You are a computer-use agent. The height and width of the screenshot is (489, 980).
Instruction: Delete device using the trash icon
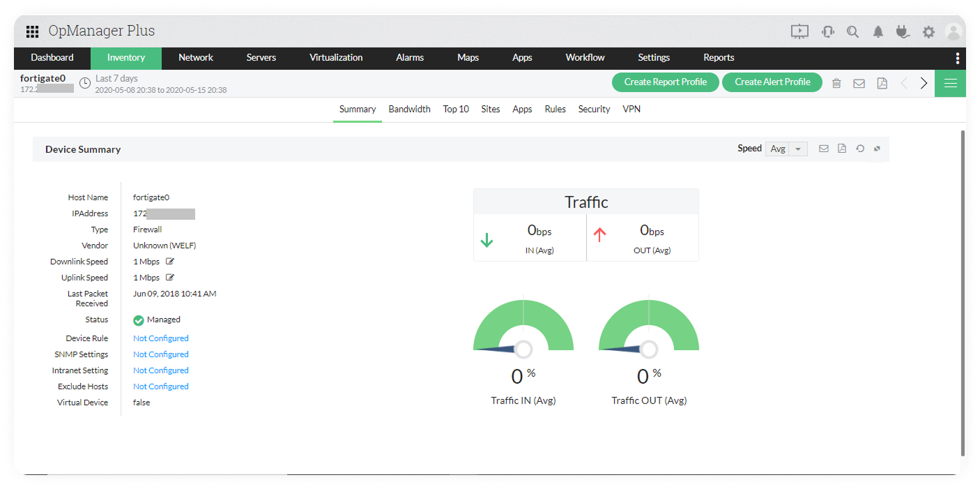[836, 83]
